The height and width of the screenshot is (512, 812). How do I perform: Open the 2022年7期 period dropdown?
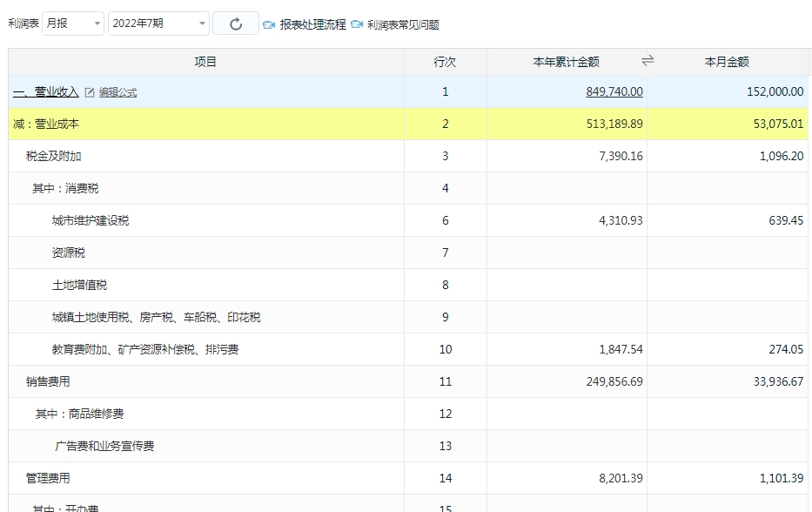point(158,24)
